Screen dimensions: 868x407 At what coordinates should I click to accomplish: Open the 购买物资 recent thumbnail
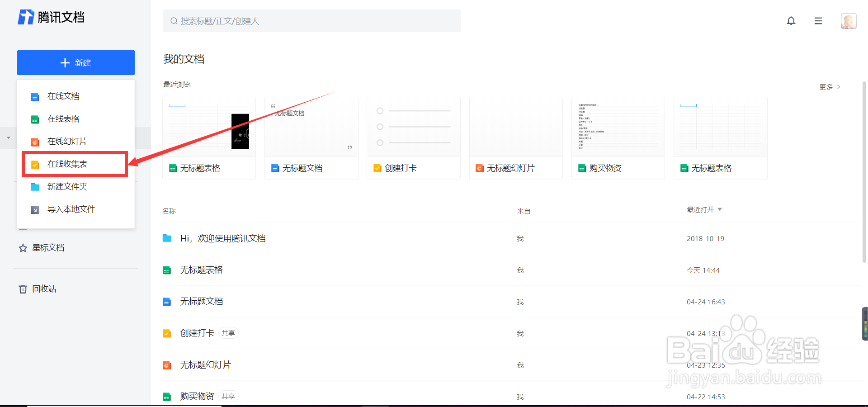(618, 138)
